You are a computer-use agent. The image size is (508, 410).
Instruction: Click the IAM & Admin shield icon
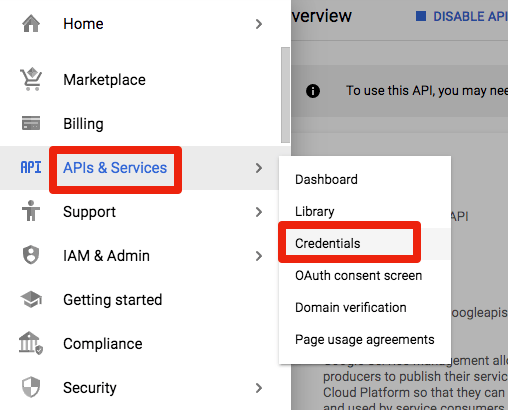31,255
